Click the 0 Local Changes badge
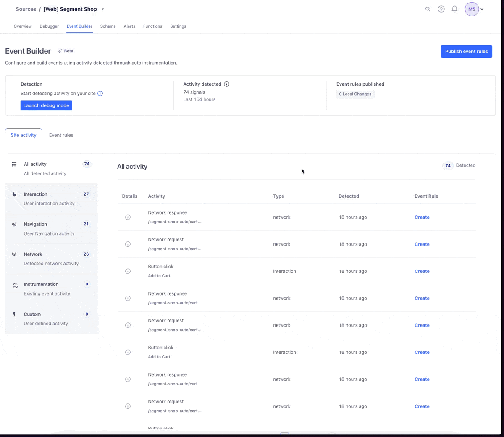This screenshot has height=437, width=504. pyautogui.click(x=355, y=94)
